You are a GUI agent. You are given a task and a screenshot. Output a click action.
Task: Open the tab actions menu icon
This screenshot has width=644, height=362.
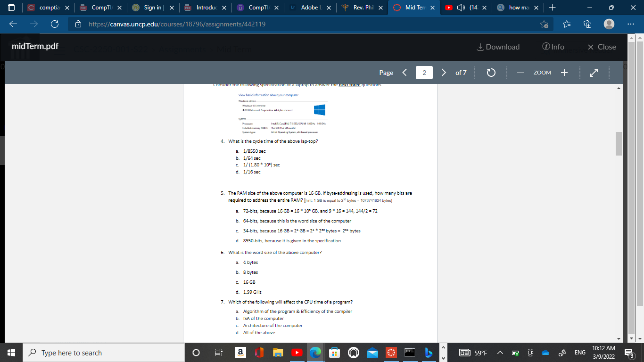coord(12,8)
